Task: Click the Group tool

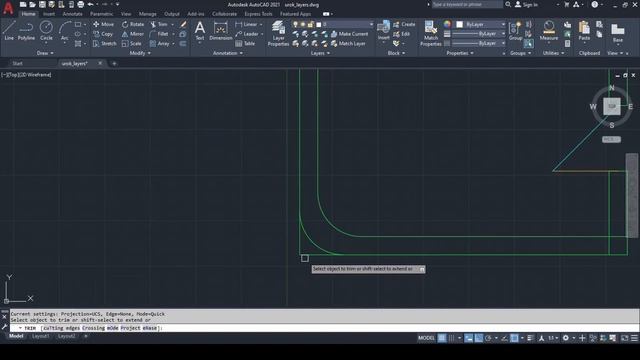Action: tap(516, 31)
